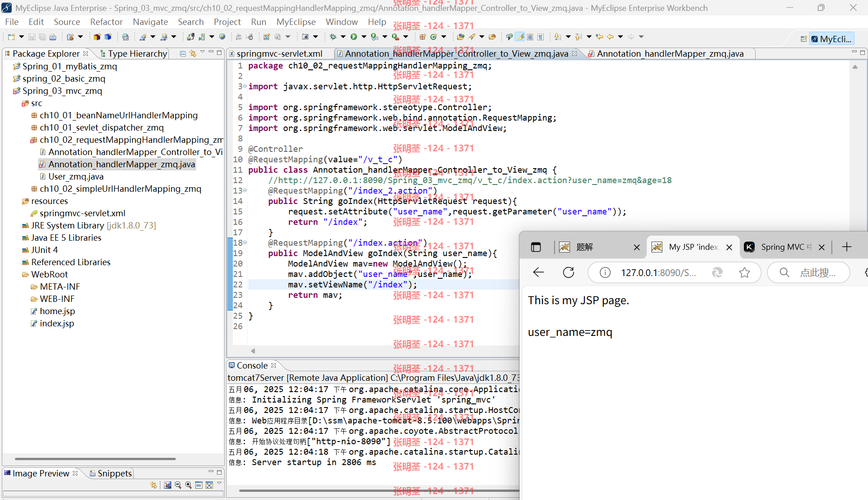Select User_zmq.java in Package Explorer
868x500 pixels.
(76, 176)
